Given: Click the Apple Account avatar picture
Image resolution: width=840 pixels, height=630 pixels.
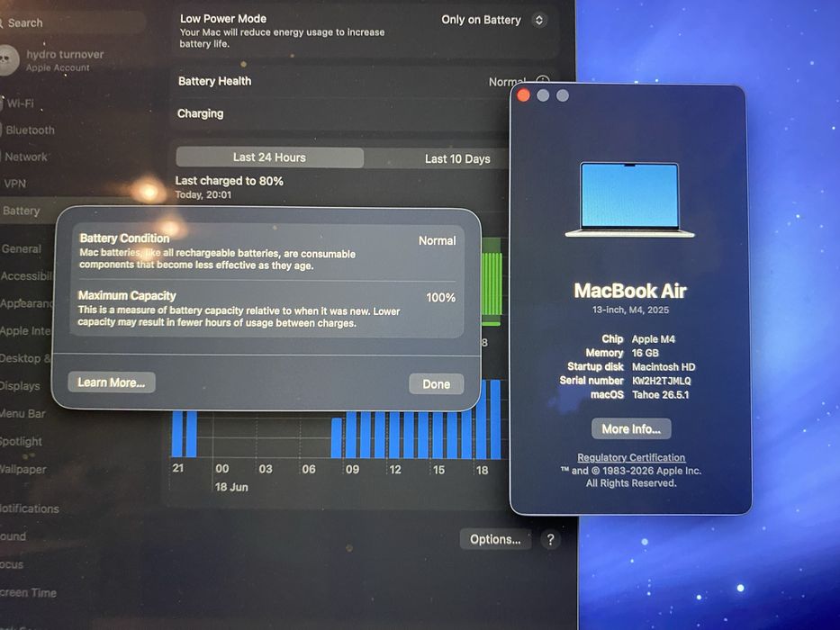Looking at the screenshot, I should (x=7, y=60).
